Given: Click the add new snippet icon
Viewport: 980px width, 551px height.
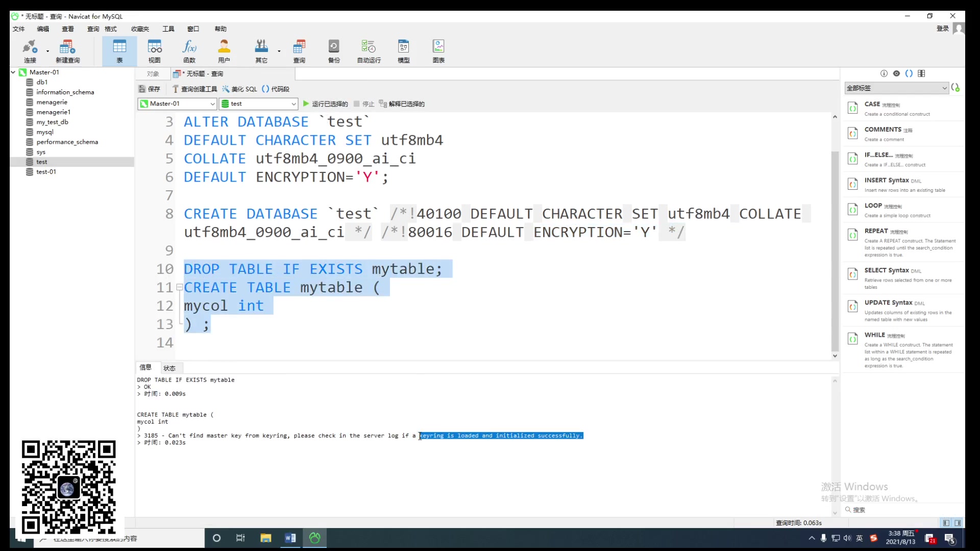Looking at the screenshot, I should click(955, 88).
